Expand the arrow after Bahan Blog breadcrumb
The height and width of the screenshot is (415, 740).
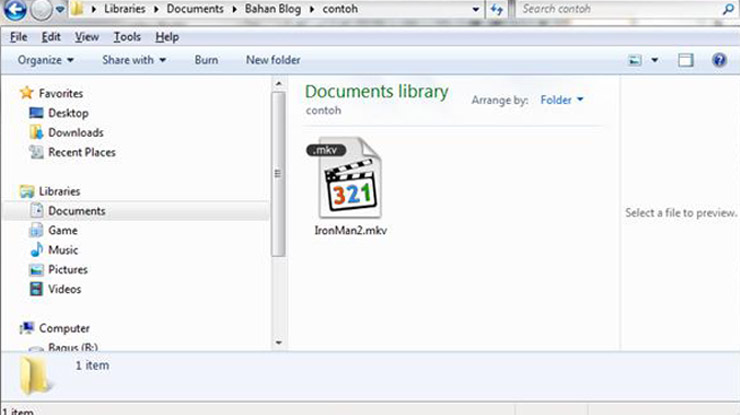click(311, 9)
